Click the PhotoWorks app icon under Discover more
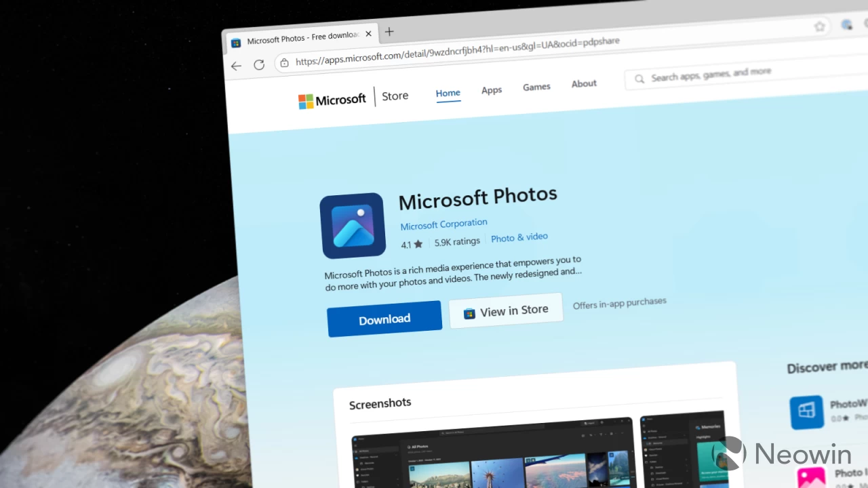Screen dimensions: 868x488 807,412
